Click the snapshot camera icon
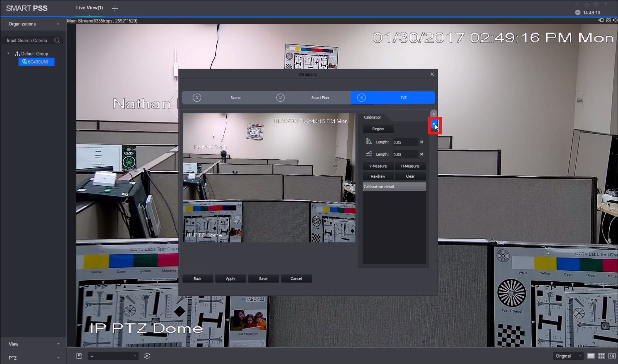The height and width of the screenshot is (364, 618). tap(608, 20)
